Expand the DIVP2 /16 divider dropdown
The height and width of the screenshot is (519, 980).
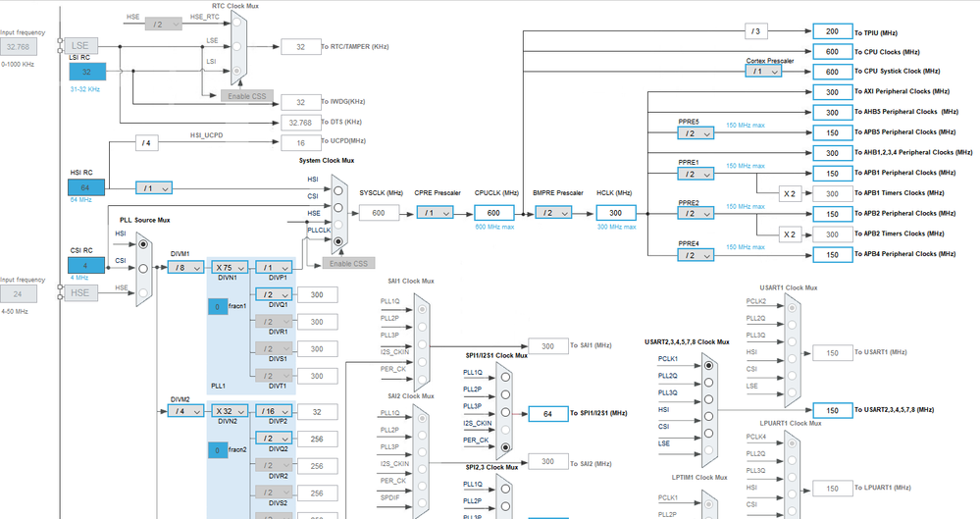click(x=273, y=411)
